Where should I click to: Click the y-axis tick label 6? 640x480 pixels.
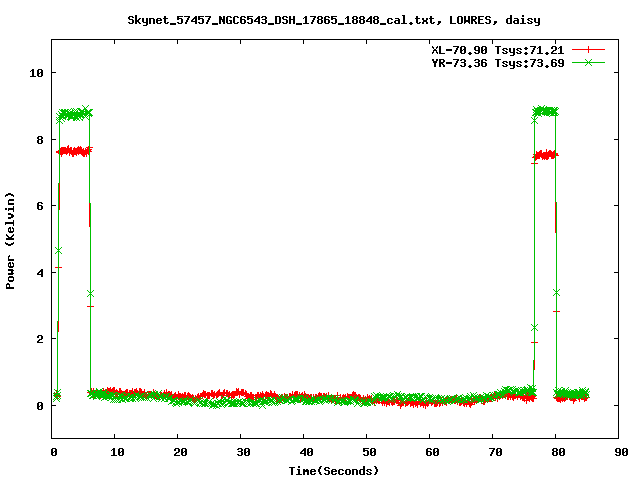pos(40,206)
